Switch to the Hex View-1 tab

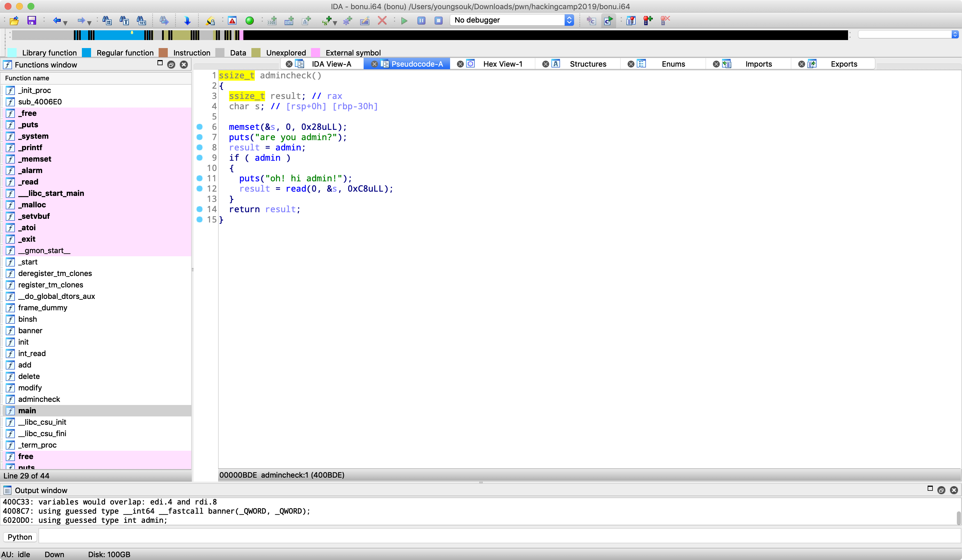point(502,64)
